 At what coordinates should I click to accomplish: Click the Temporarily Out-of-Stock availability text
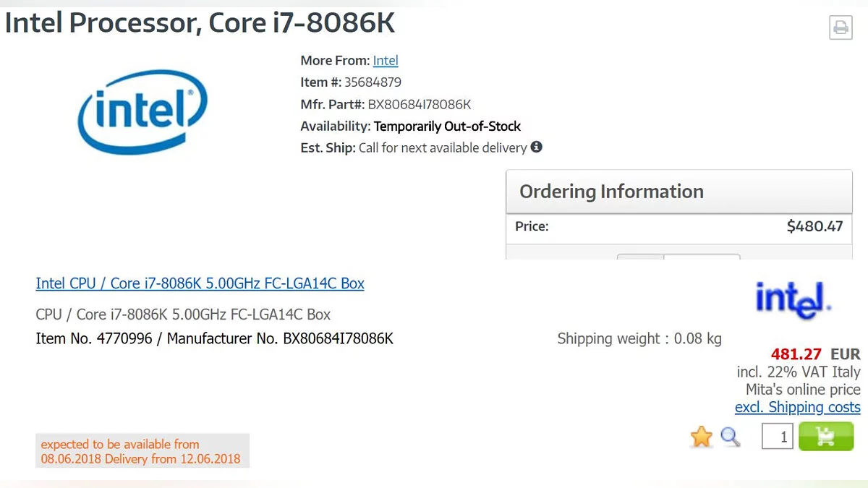[x=447, y=126]
